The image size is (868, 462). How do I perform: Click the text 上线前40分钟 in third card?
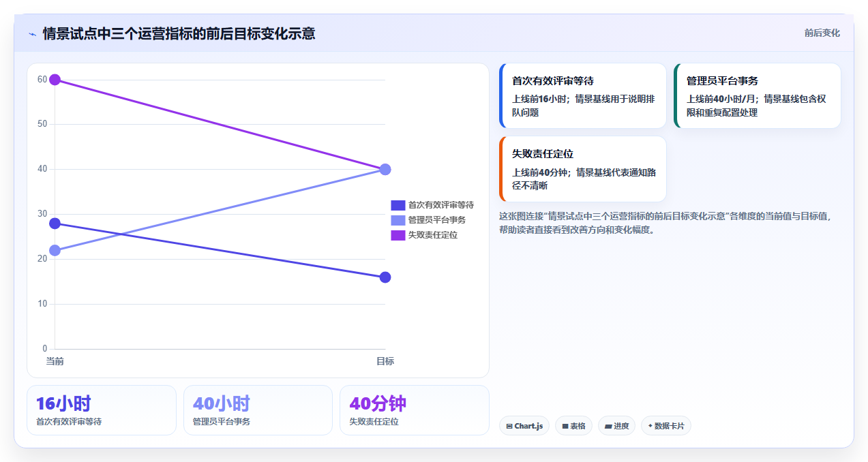tap(540, 172)
